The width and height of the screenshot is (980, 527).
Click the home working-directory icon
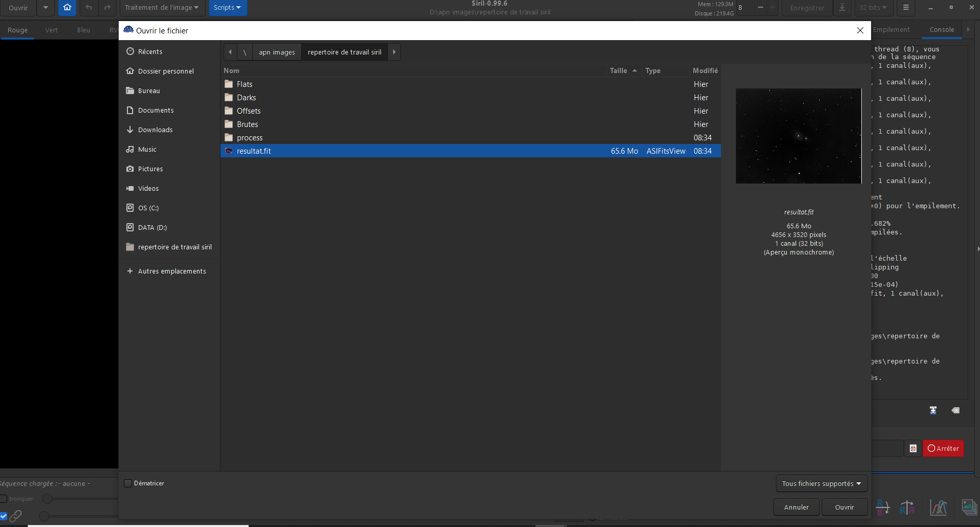tap(67, 7)
